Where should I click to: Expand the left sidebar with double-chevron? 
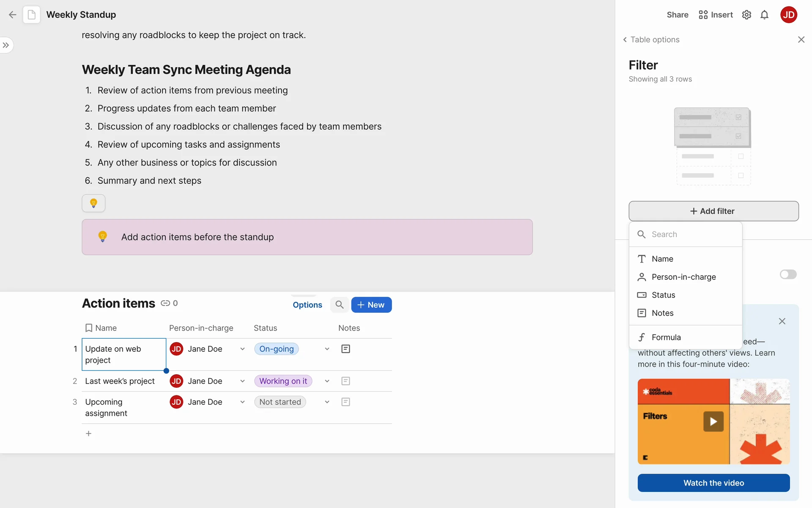tap(6, 45)
